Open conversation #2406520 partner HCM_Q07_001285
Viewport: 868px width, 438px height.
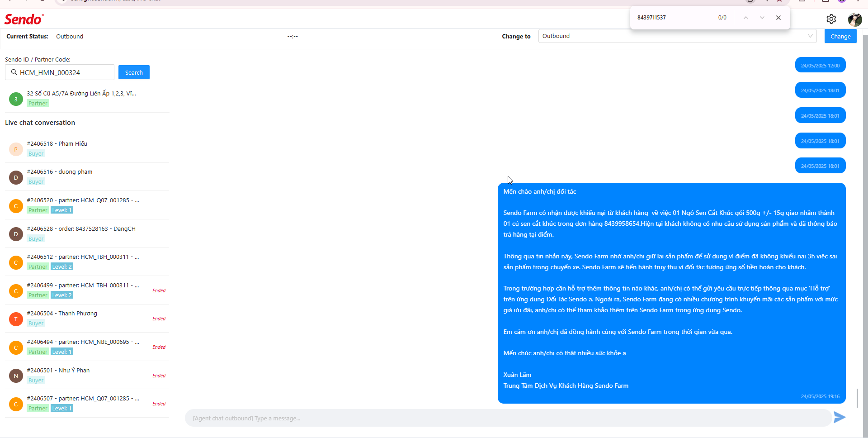point(87,205)
